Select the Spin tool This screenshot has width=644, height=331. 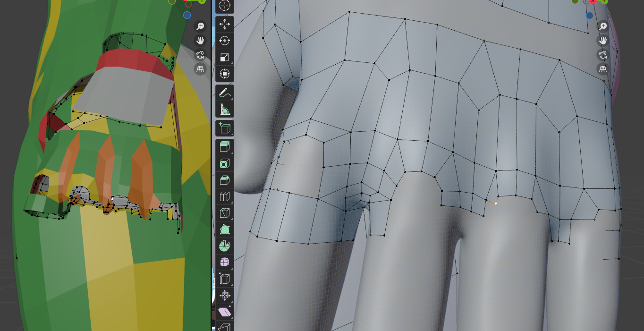225,246
